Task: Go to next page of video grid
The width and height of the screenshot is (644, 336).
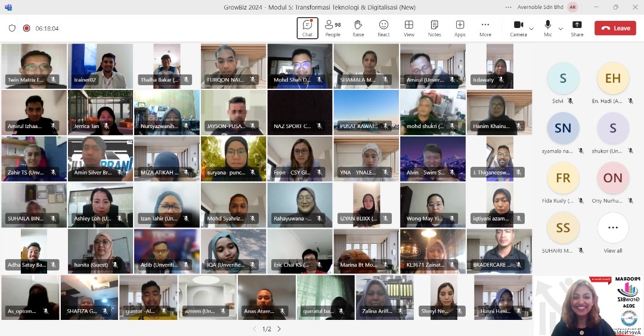Action: (x=278, y=329)
